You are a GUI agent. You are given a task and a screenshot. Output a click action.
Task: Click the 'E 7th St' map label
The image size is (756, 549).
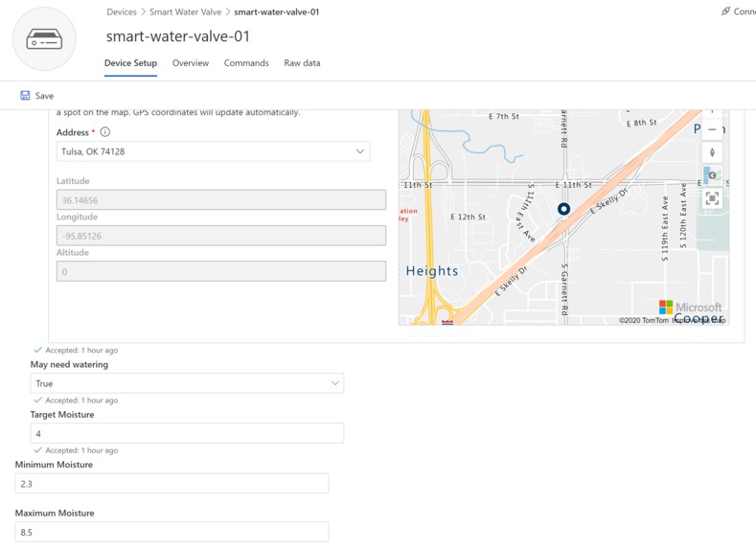click(x=503, y=116)
